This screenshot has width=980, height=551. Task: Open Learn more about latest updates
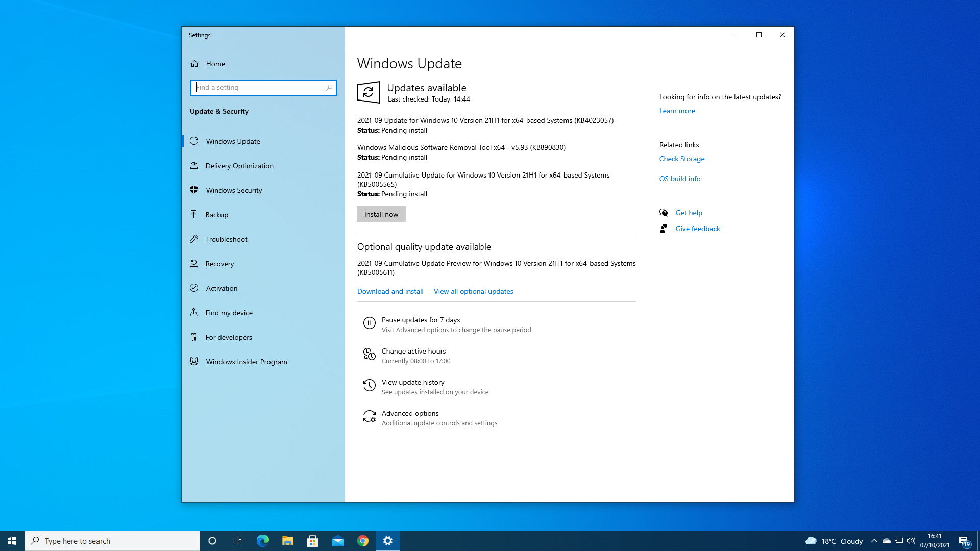click(x=676, y=110)
